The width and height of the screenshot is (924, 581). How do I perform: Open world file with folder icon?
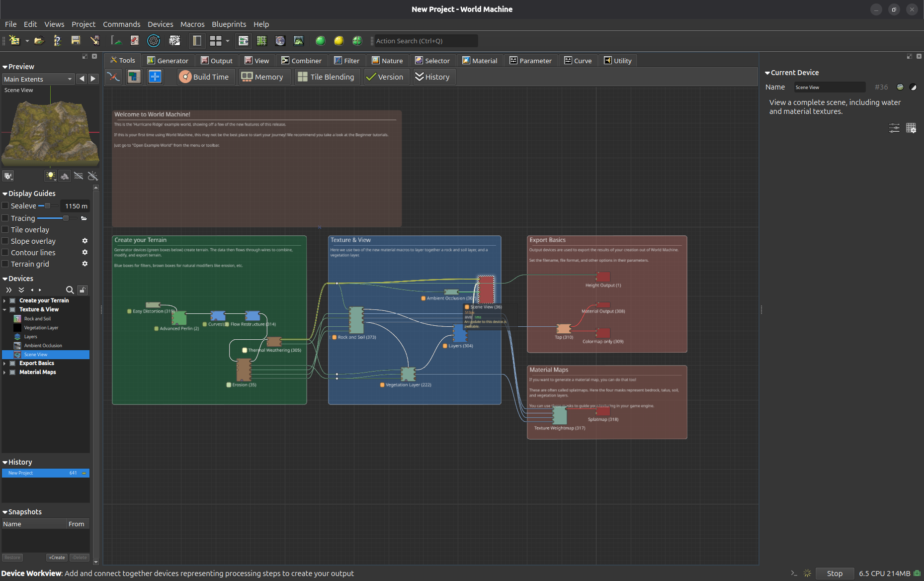(39, 41)
